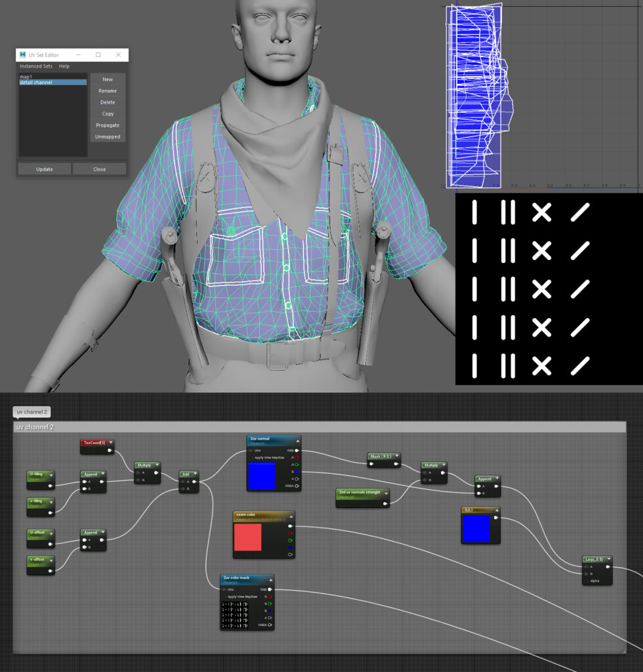
Task: Click the A output pin on 2uv normal node
Action: pyautogui.click(x=297, y=479)
